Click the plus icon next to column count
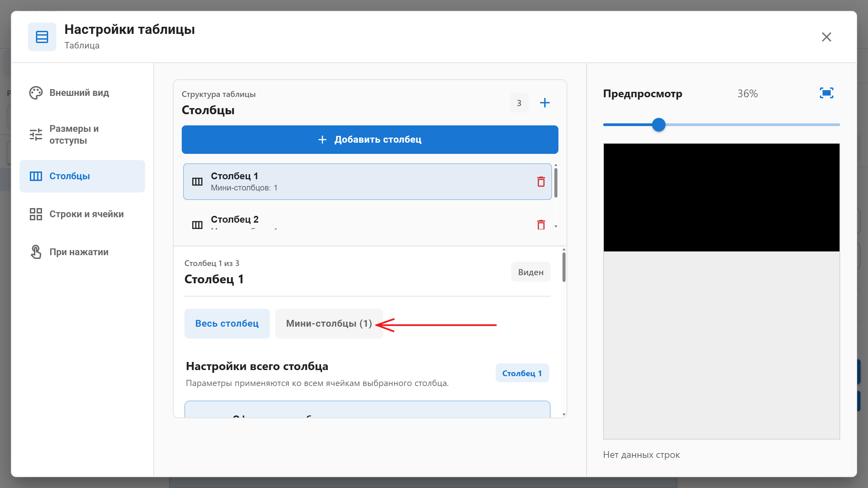Screen dimensions: 868x488 pos(545,103)
